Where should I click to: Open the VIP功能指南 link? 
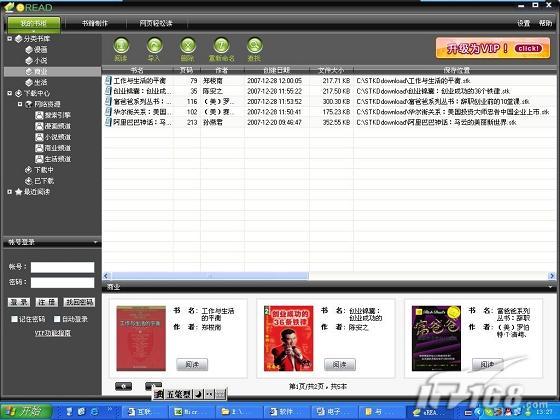(52, 333)
